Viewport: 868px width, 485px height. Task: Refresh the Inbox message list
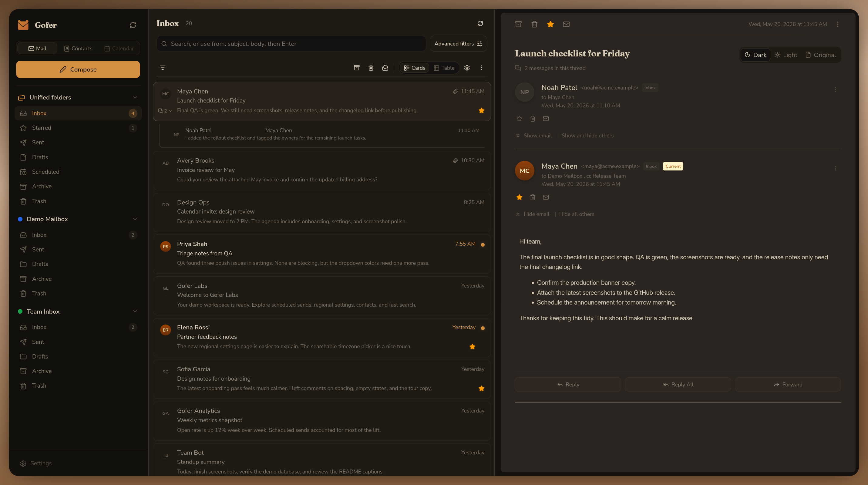click(480, 23)
